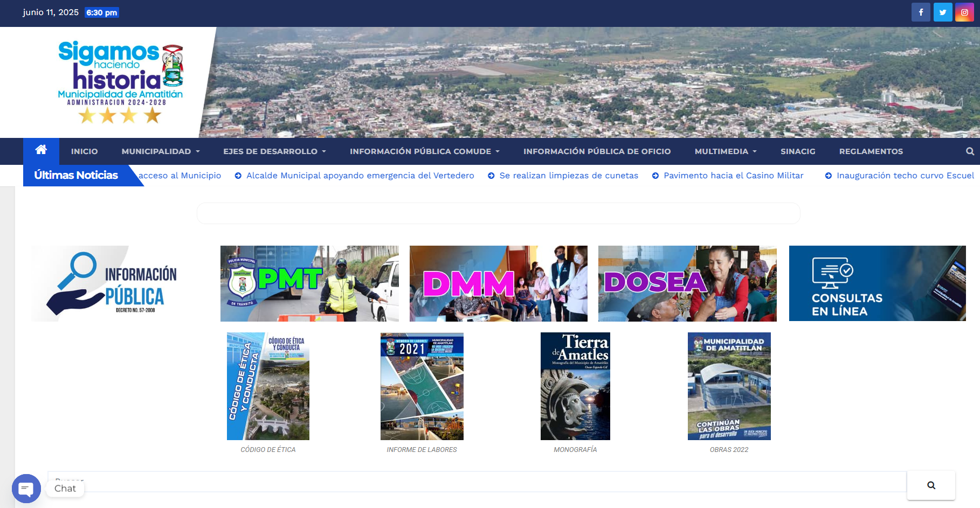Expand INFORMACIÓN PÚBLICA COMUDE dropdown
This screenshot has width=980, height=508.
(425, 151)
